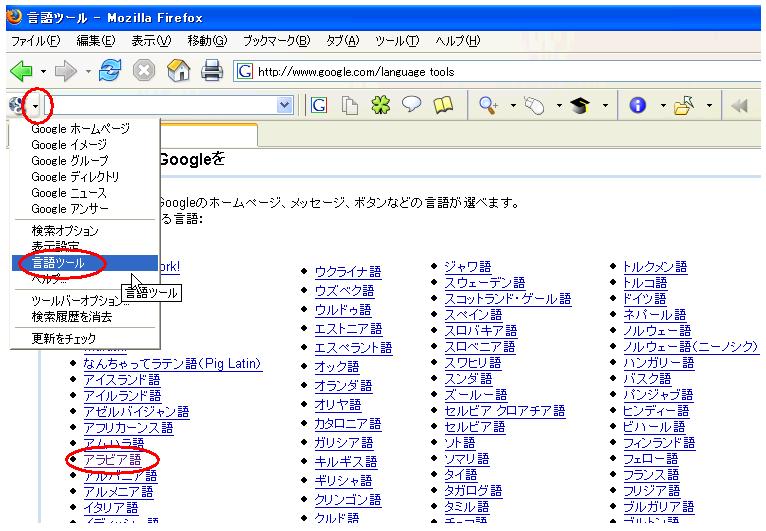Choose 更新をチェック from the menu
Image resolution: width=766 pixels, height=531 pixels.
[x=85, y=338]
